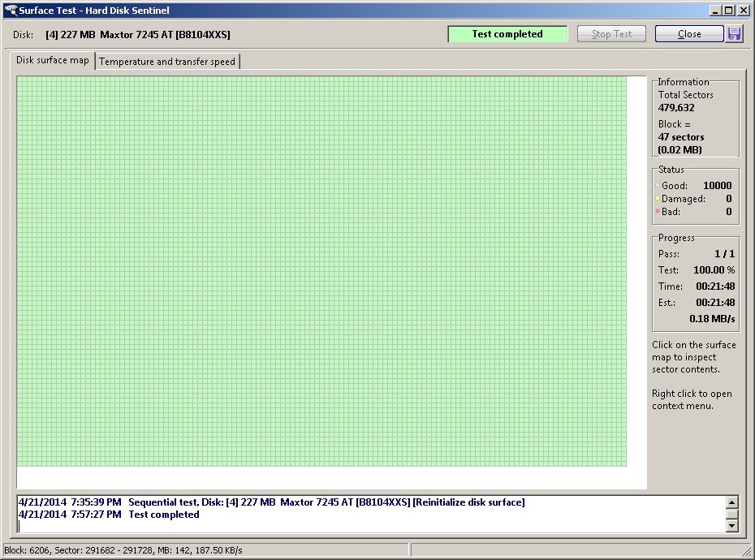The height and width of the screenshot is (560, 755).
Task: Click the log scrollbar up arrow
Action: tap(732, 502)
